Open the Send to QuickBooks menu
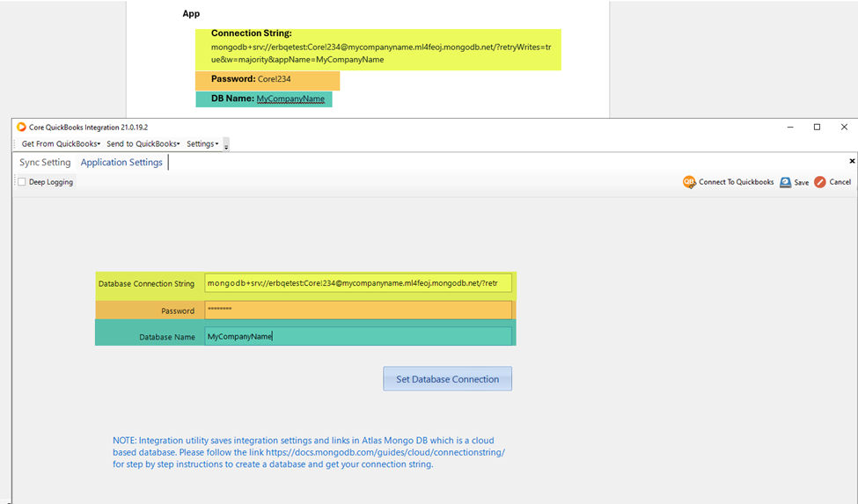The image size is (858, 504). [143, 143]
